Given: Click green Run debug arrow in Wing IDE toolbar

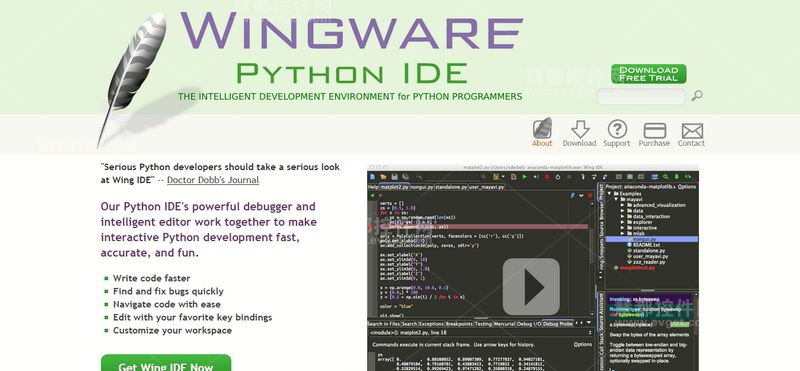Looking at the screenshot, I should pyautogui.click(x=524, y=177).
